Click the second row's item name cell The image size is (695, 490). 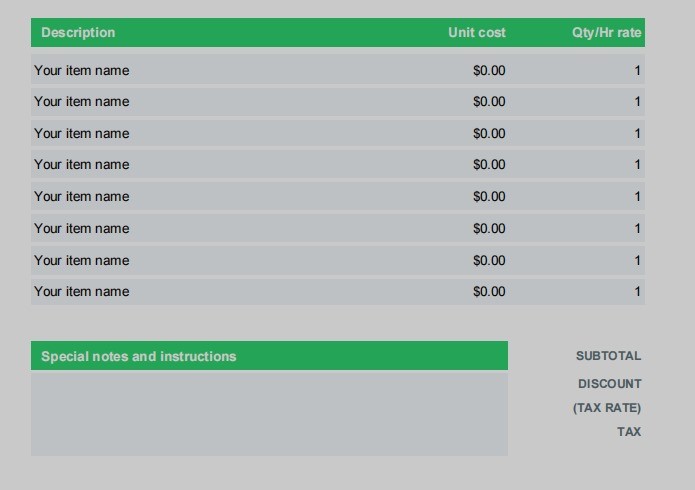[x=82, y=102]
